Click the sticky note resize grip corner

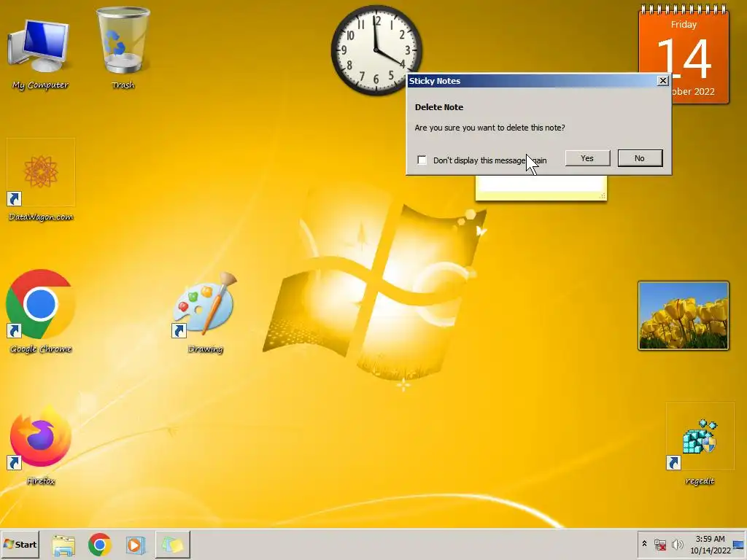click(603, 195)
